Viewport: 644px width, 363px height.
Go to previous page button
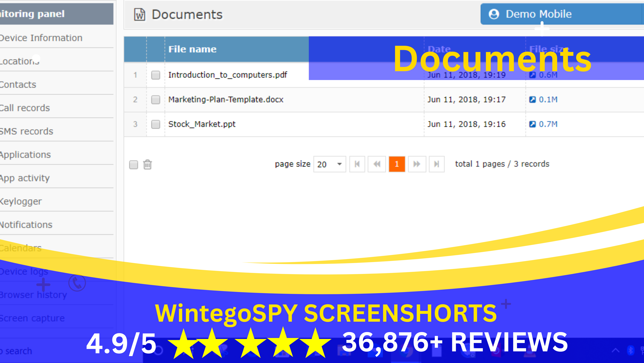coord(377,164)
